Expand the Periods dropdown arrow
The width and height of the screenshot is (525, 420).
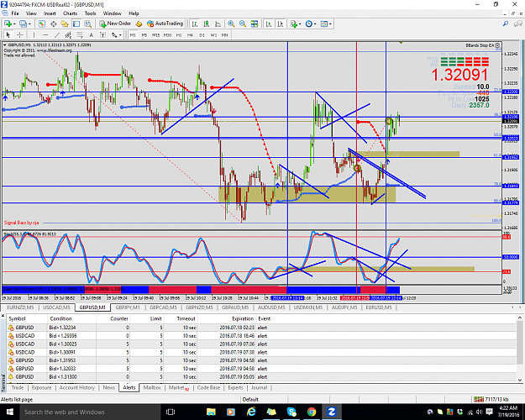coord(315,24)
